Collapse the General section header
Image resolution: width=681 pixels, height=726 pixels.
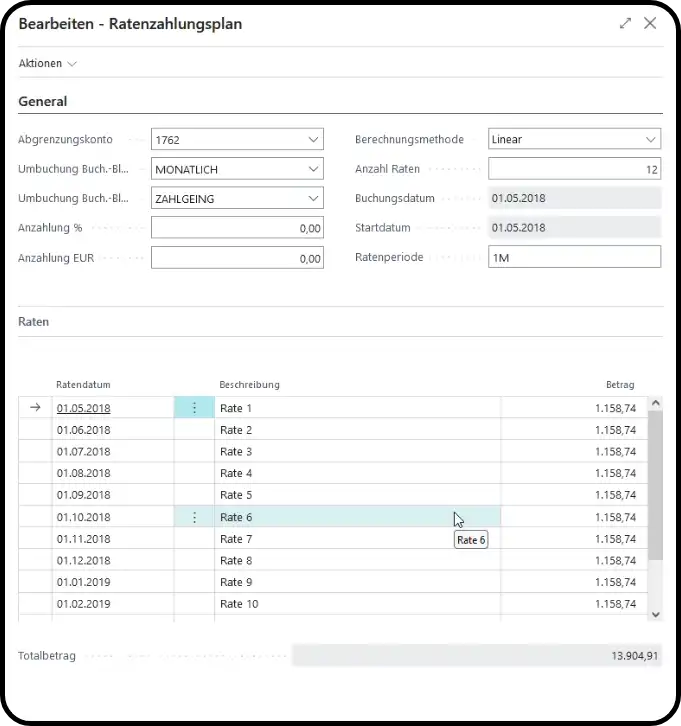coord(43,101)
